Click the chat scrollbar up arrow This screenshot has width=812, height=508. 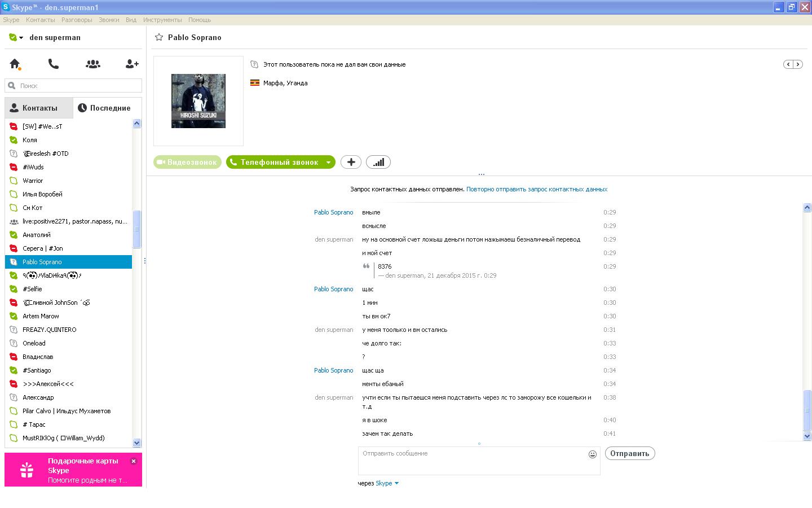[807, 208]
